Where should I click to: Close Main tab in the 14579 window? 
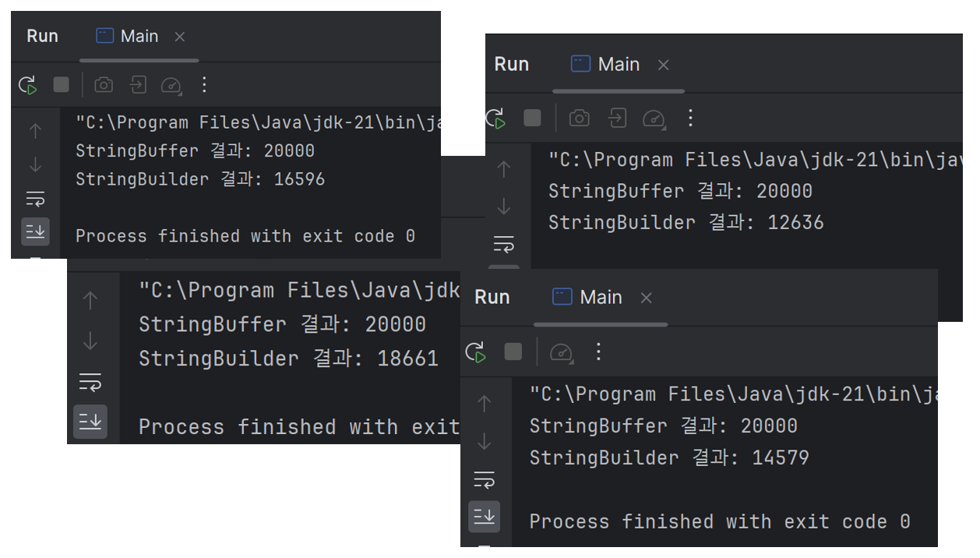[646, 298]
